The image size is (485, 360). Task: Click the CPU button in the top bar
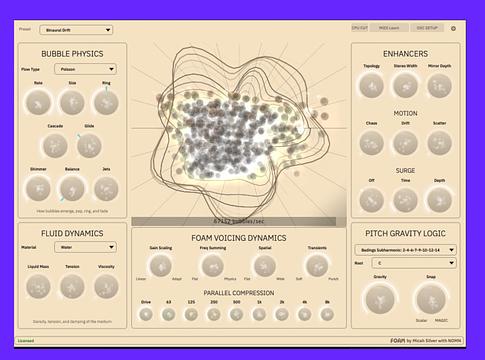(360, 28)
